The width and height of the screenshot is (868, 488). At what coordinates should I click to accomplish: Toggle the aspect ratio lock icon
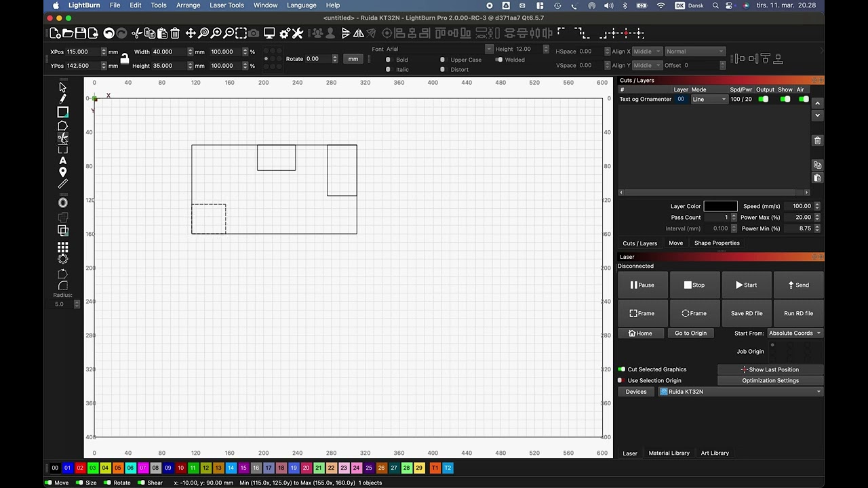pos(125,59)
